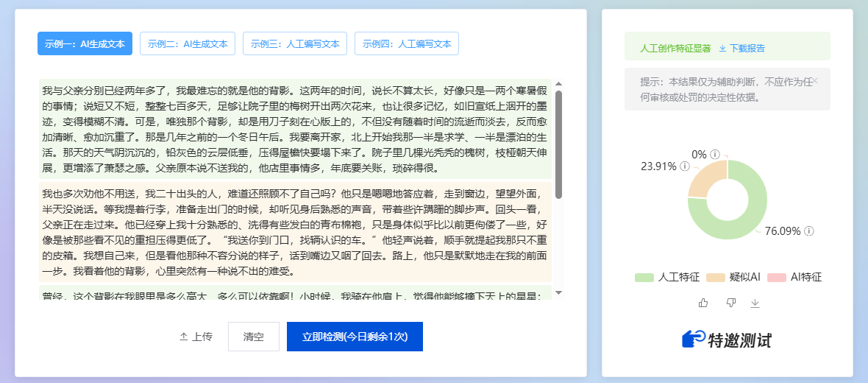Give a thumbs-down to the result
This screenshot has height=383, width=868.
(730, 303)
